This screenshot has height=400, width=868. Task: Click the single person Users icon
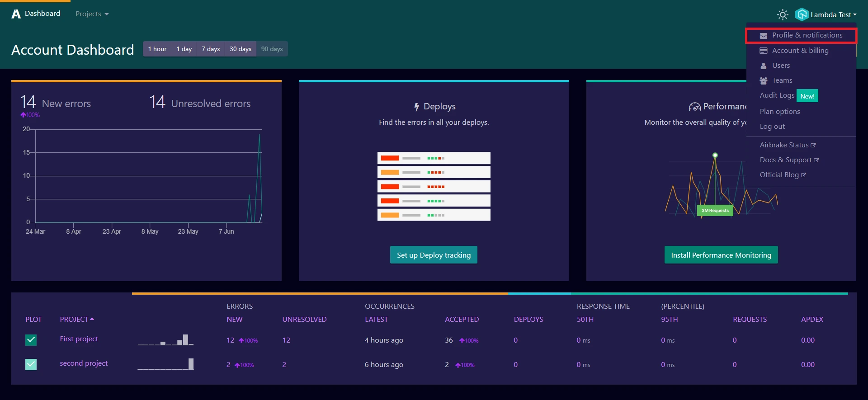pos(764,66)
